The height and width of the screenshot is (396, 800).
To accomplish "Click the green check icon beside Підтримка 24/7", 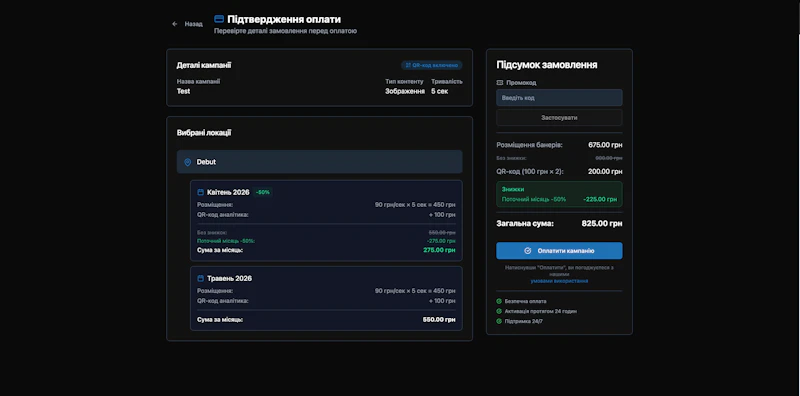I will tap(499, 321).
